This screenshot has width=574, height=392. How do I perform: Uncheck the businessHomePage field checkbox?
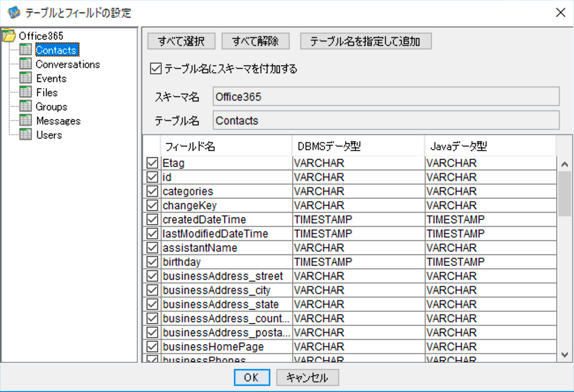click(x=152, y=347)
